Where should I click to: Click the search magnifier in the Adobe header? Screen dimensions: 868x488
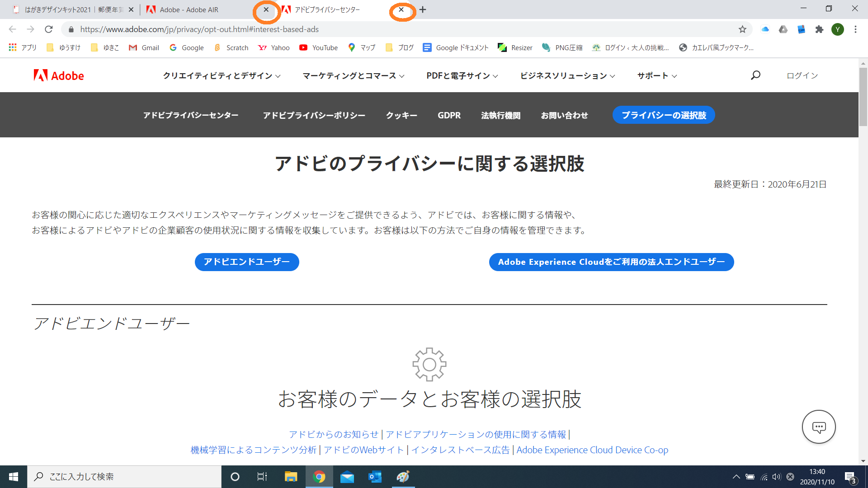pos(755,75)
